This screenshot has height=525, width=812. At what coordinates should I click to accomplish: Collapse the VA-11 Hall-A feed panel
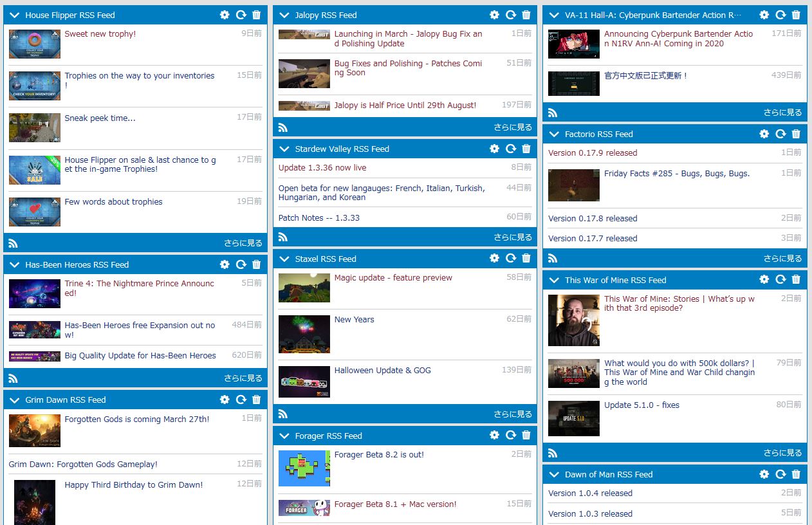pyautogui.click(x=554, y=15)
